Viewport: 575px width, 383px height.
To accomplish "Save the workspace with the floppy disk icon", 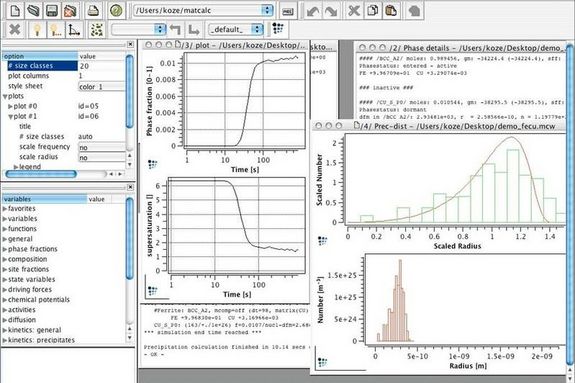I will point(52,10).
